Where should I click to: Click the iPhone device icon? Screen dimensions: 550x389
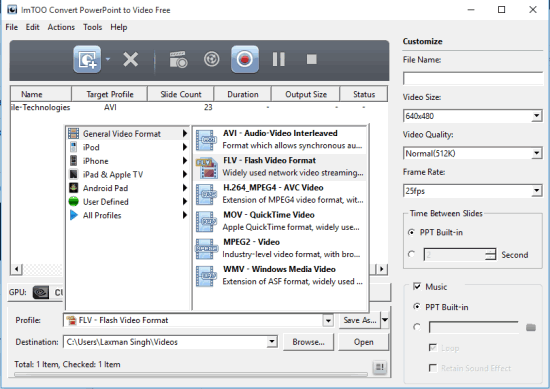(x=73, y=161)
